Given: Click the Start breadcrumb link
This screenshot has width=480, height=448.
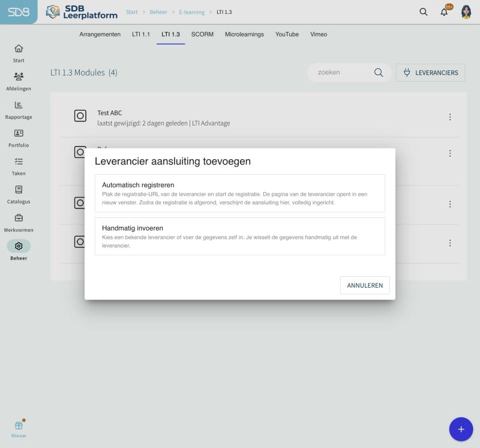Looking at the screenshot, I should coord(131,12).
